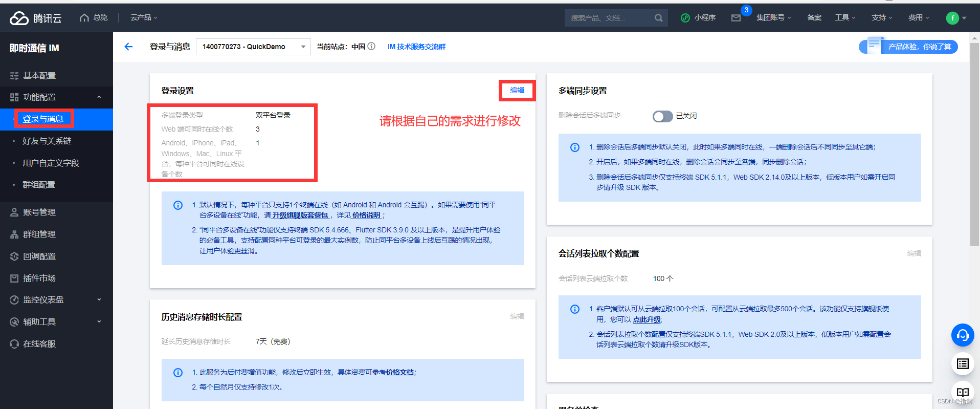Image resolution: width=980 pixels, height=409 pixels.
Task: Open 备案 in top navigation
Action: click(x=814, y=18)
